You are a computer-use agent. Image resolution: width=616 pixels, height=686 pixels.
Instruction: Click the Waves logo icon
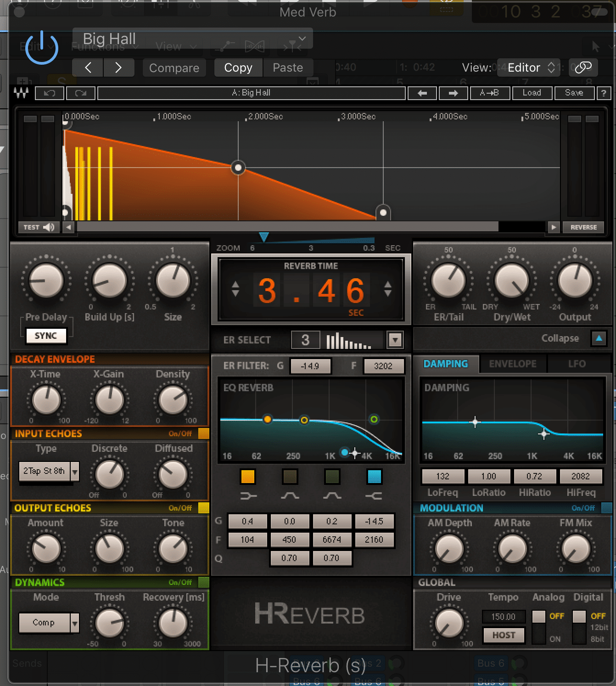[21, 93]
